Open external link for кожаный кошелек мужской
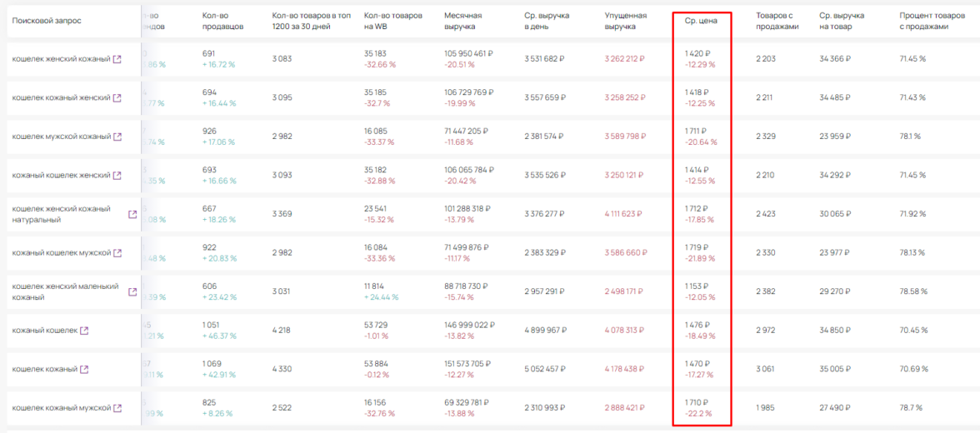The width and height of the screenshot is (980, 433). (117, 253)
